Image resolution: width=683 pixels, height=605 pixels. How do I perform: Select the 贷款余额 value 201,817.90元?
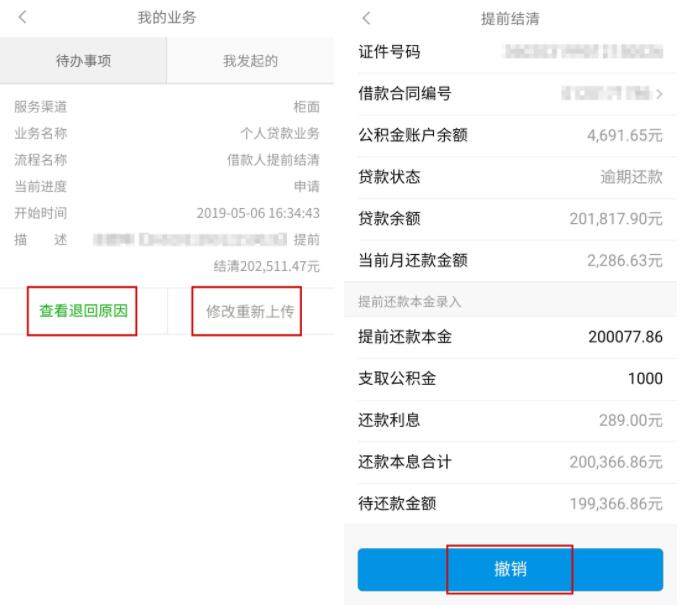tap(616, 219)
